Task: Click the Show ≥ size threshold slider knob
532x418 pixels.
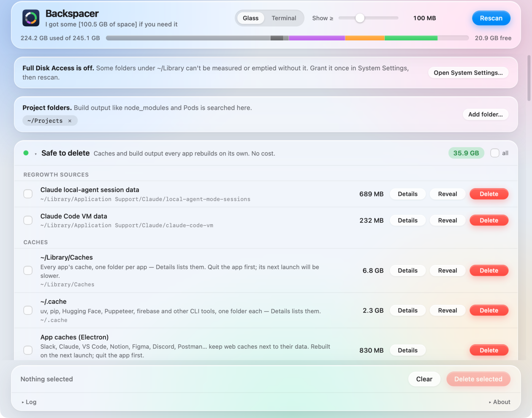Action: point(359,18)
